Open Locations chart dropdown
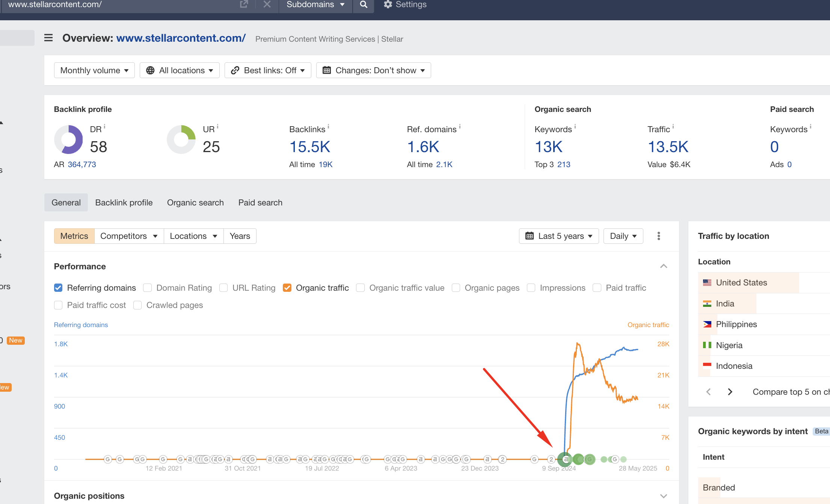Screen dimensions: 830x504 click(x=193, y=236)
